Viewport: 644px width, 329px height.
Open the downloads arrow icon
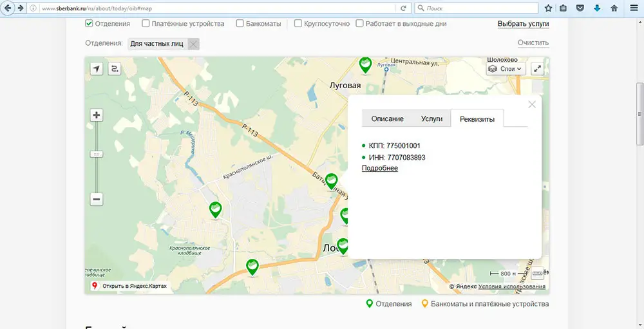click(x=597, y=8)
